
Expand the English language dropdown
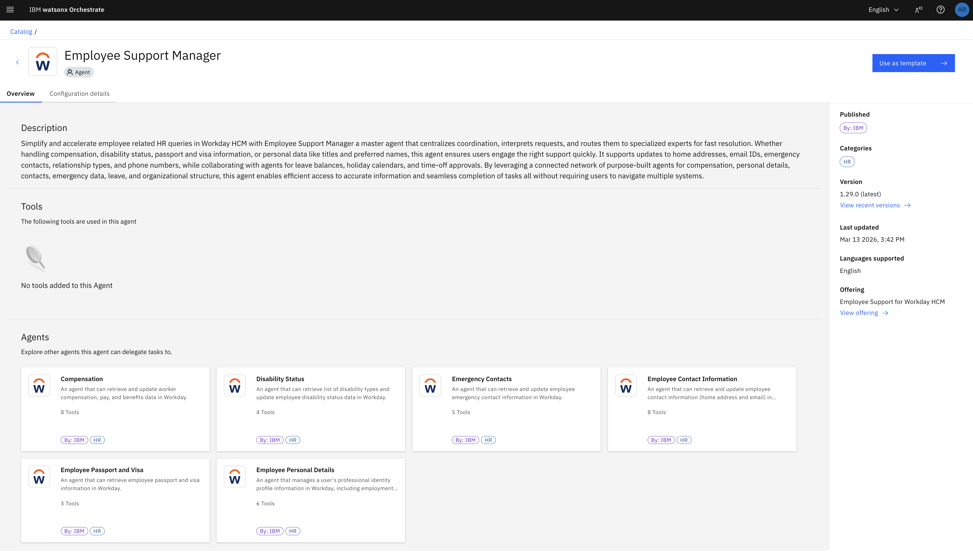click(x=883, y=10)
